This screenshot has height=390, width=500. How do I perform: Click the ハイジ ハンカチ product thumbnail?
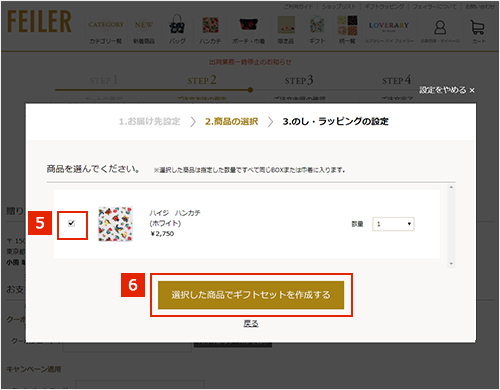coord(115,224)
